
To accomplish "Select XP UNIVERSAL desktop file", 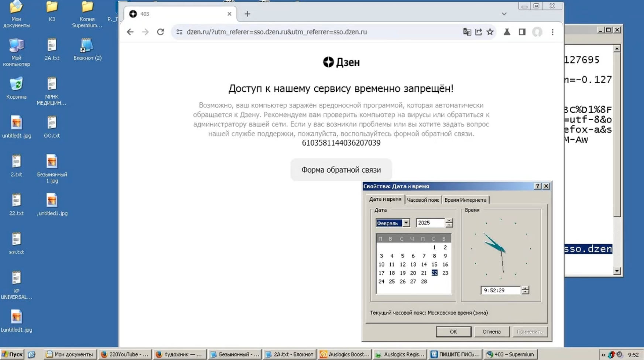I will 16,285.
